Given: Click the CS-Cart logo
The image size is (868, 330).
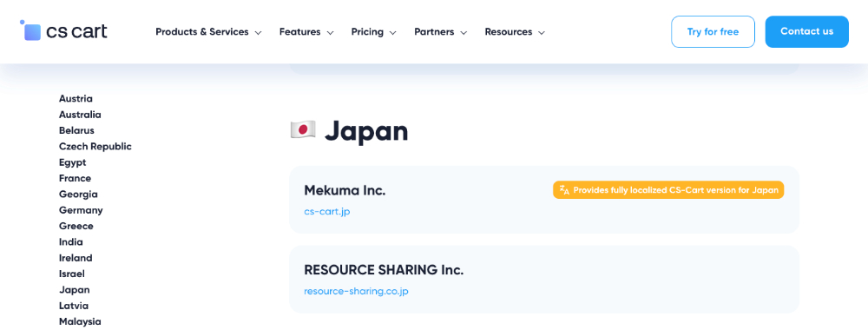Looking at the screenshot, I should pyautogui.click(x=63, y=31).
